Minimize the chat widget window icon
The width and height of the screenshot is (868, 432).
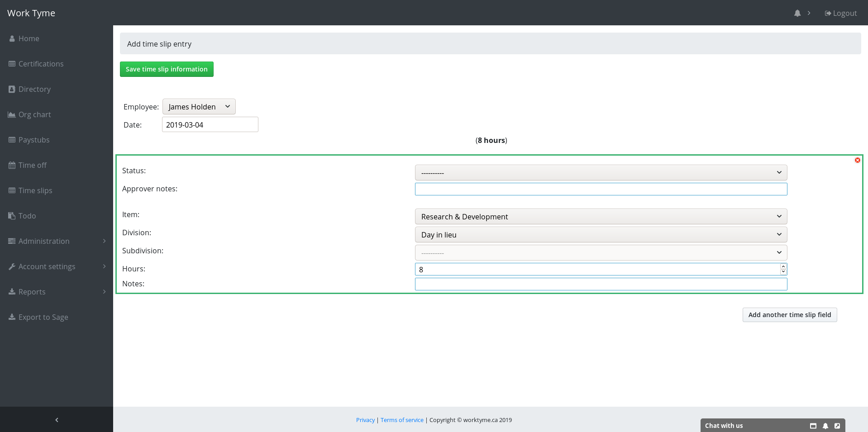click(x=813, y=426)
